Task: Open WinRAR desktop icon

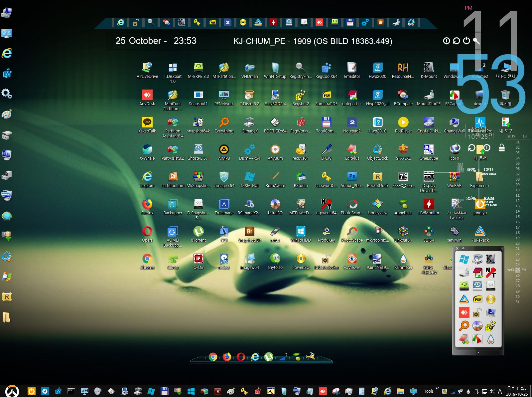Action: [x=454, y=179]
